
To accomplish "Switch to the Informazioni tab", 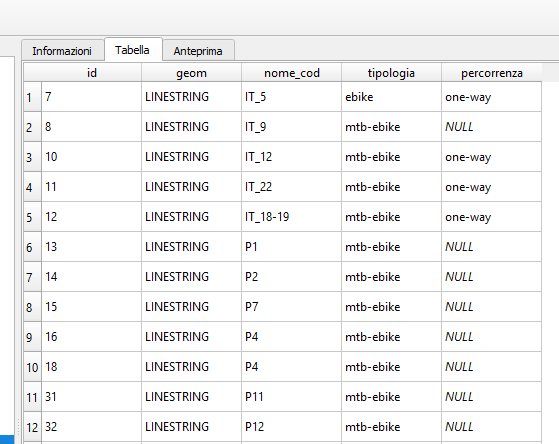I will point(62,51).
